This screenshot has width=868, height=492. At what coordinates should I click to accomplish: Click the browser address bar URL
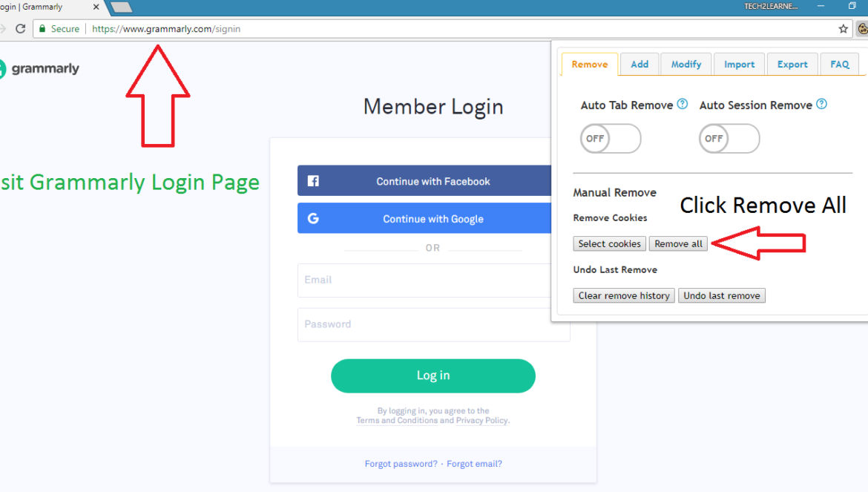[166, 29]
